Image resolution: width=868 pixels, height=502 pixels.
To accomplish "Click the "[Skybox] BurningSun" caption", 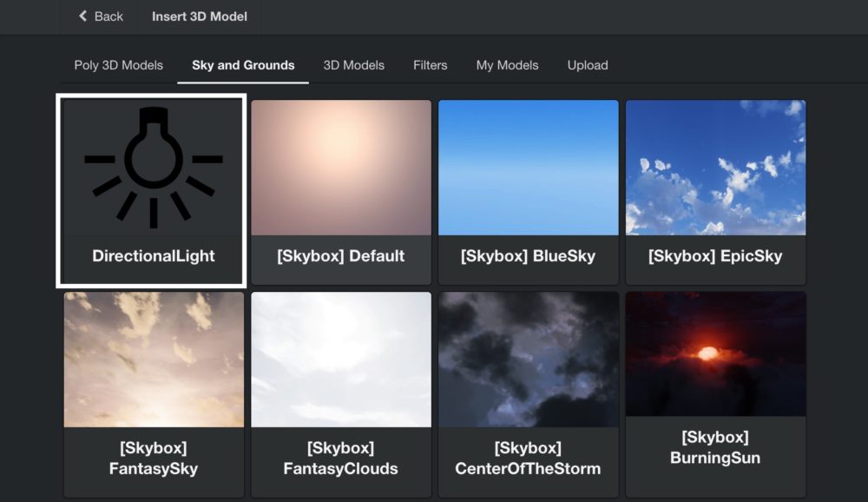I will click(715, 447).
